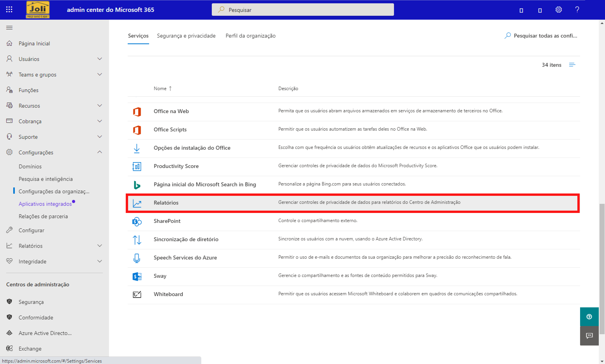This screenshot has height=364, width=605.
Task: Switch to Segurança e privacidade tab
Action: (x=186, y=36)
